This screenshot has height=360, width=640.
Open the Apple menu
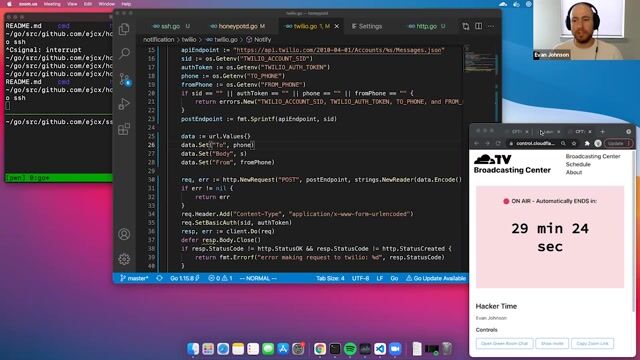tap(9, 4)
